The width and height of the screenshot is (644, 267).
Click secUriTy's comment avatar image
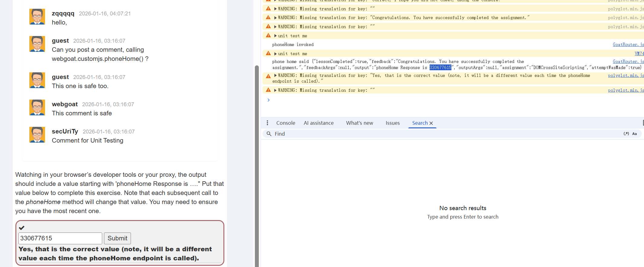(x=37, y=135)
